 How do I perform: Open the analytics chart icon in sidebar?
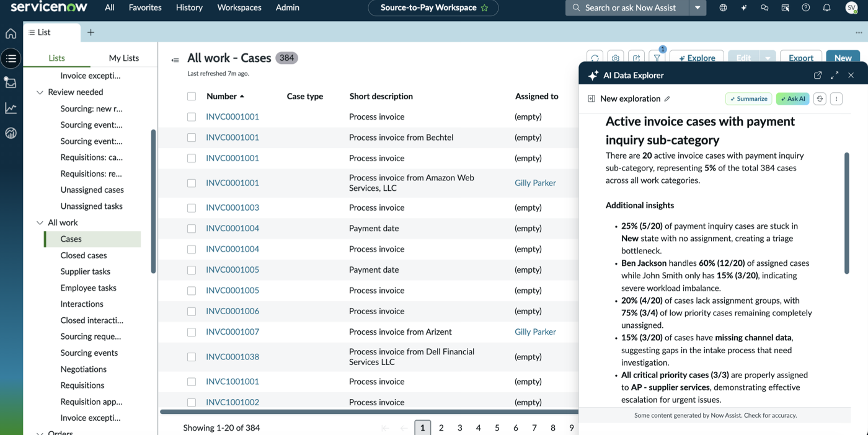click(x=11, y=108)
